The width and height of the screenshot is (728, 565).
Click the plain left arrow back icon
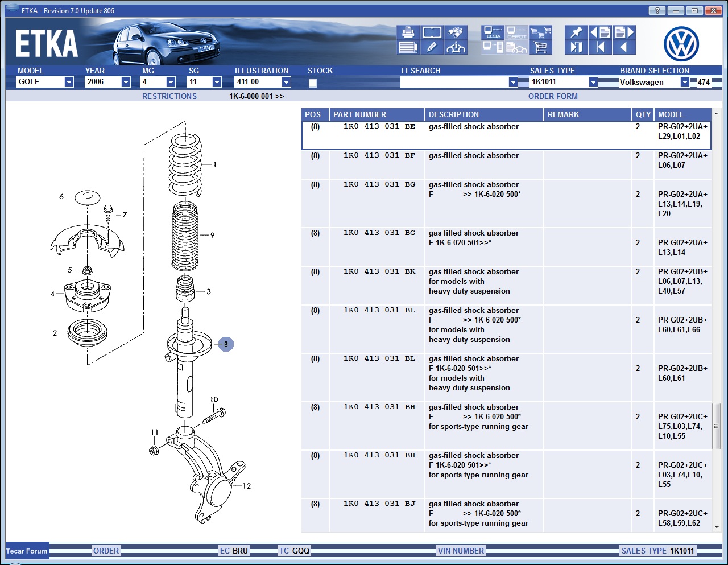[624, 47]
